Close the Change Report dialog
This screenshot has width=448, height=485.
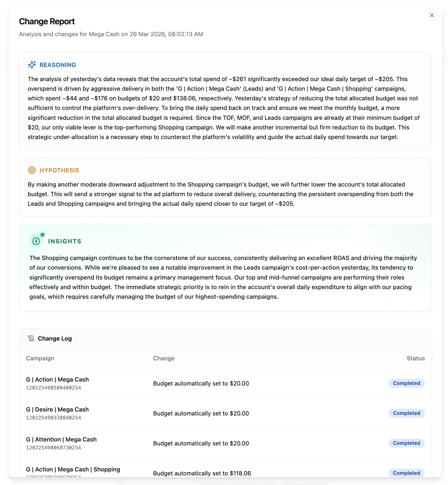click(x=432, y=15)
